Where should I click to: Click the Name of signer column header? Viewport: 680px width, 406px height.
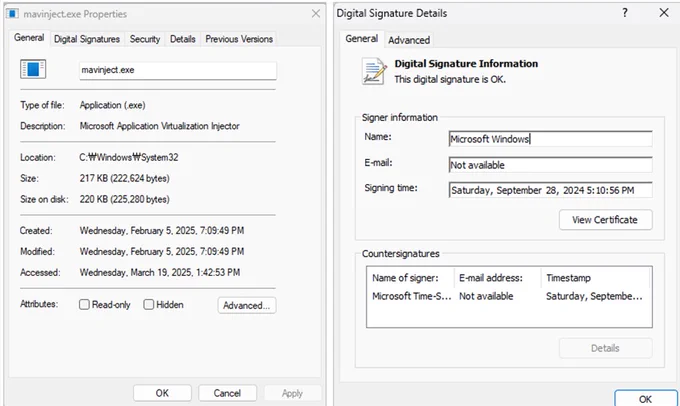click(x=411, y=278)
